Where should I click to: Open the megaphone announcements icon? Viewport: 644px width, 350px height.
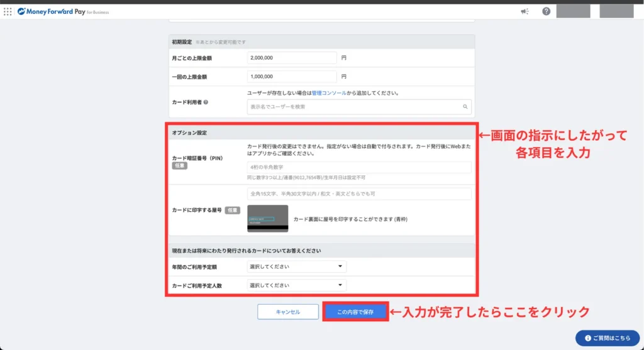[525, 11]
